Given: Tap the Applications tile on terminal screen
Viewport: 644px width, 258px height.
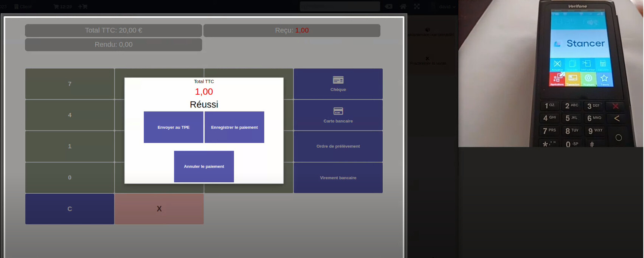Looking at the screenshot, I should 557,79.
